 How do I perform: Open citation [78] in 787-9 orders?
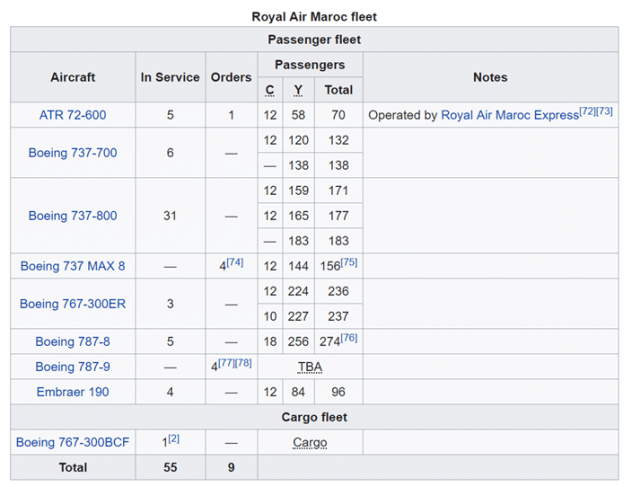(243, 363)
